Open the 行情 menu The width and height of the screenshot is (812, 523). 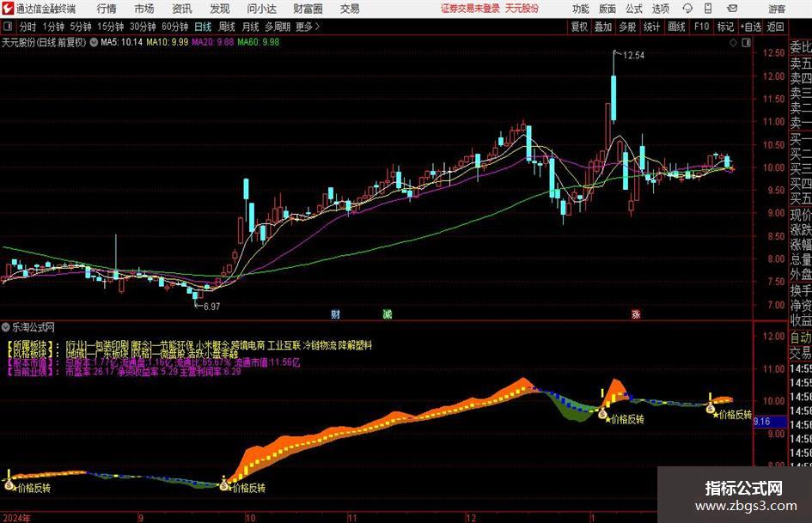[107, 9]
